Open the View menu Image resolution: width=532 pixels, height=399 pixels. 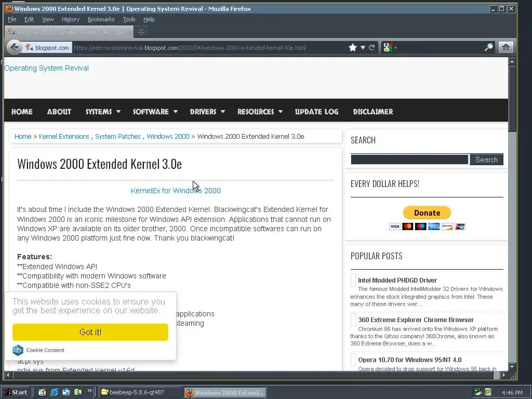(x=48, y=19)
